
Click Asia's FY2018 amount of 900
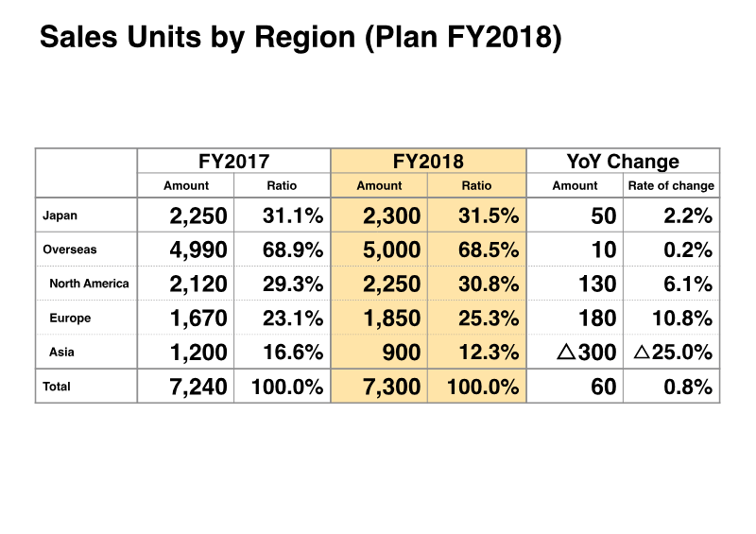(x=403, y=353)
